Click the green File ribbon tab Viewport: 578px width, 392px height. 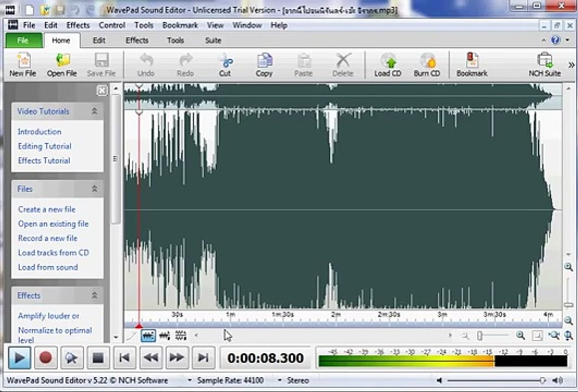23,40
